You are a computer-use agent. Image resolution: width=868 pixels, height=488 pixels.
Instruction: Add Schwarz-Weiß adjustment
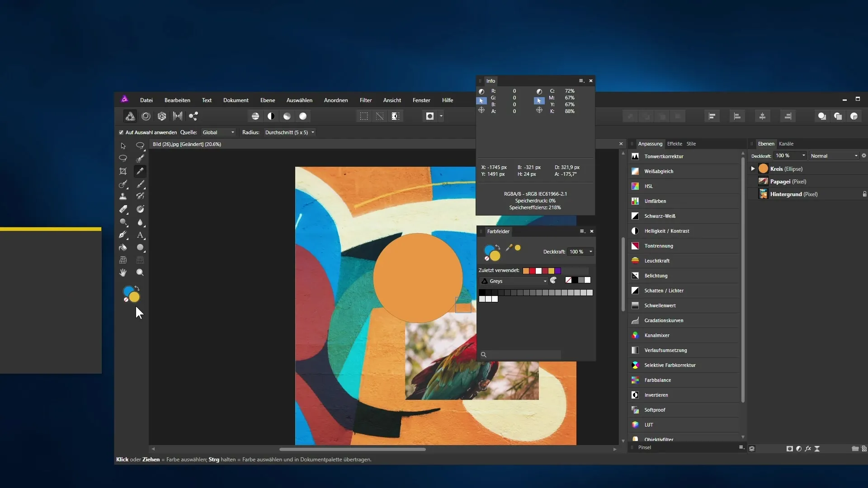684,216
